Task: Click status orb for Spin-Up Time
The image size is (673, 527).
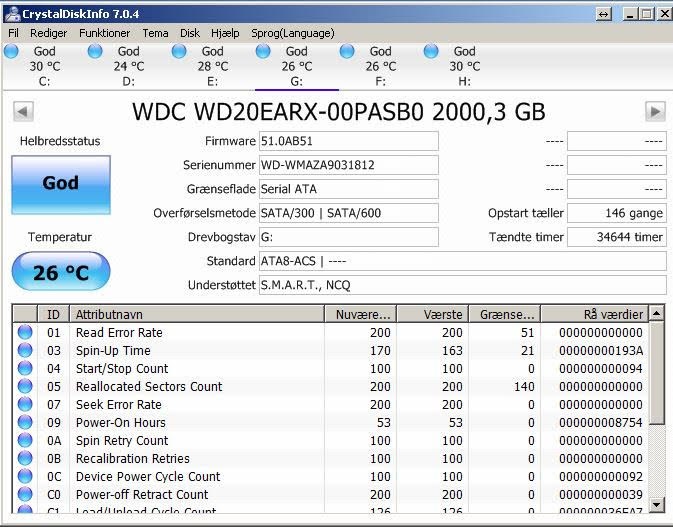Action: (x=25, y=350)
